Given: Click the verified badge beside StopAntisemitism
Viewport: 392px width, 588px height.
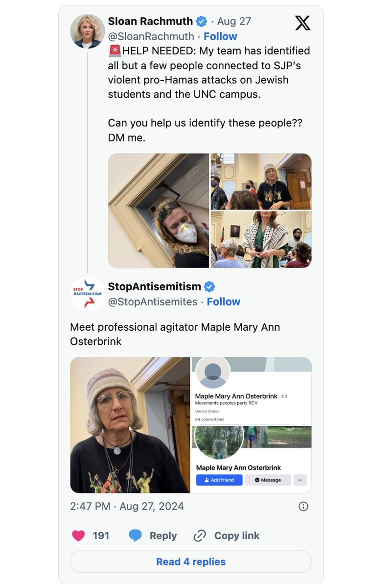Looking at the screenshot, I should click(x=209, y=287).
